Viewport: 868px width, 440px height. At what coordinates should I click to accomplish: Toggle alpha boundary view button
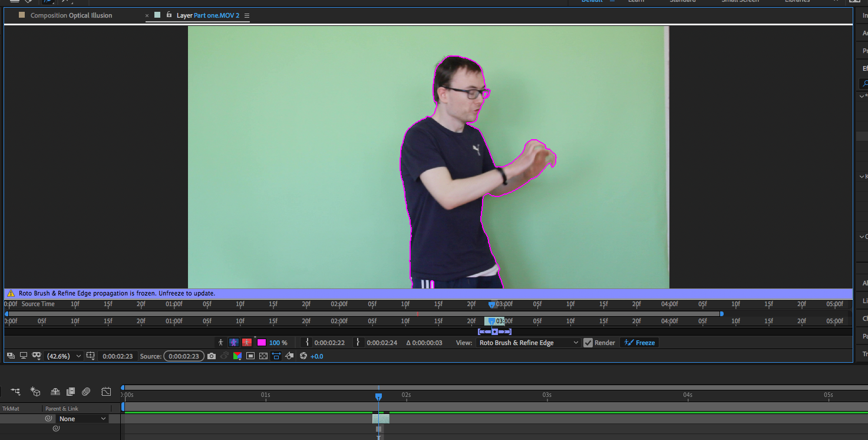[234, 343]
